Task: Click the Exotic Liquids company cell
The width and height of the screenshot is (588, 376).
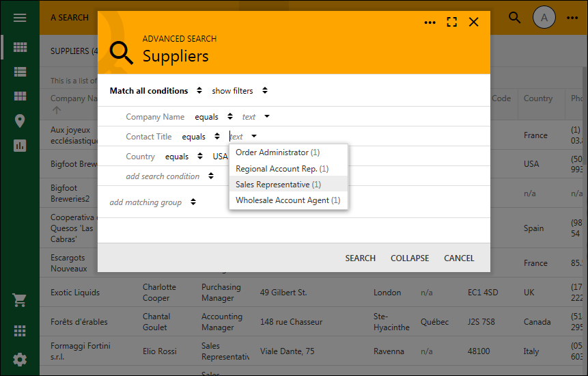Action: click(75, 293)
